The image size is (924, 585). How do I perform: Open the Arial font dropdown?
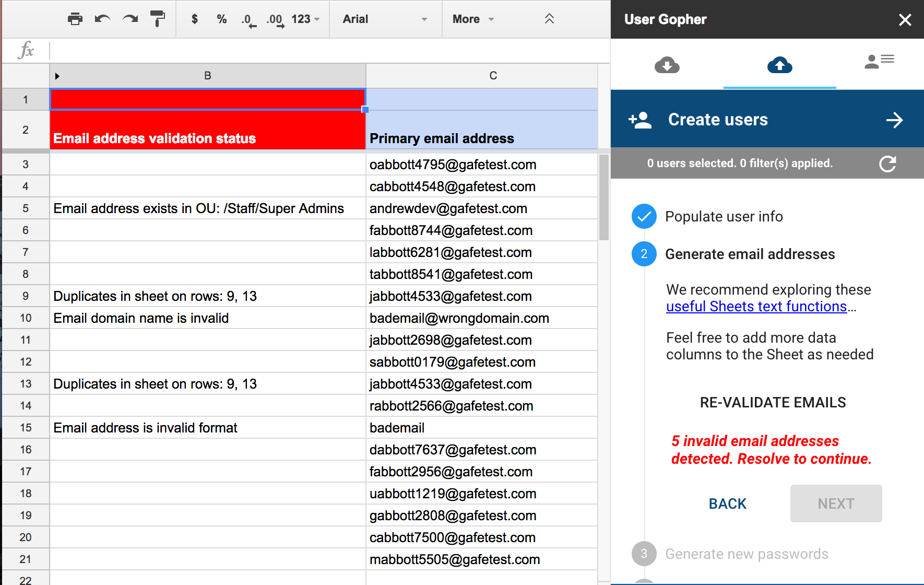385,19
